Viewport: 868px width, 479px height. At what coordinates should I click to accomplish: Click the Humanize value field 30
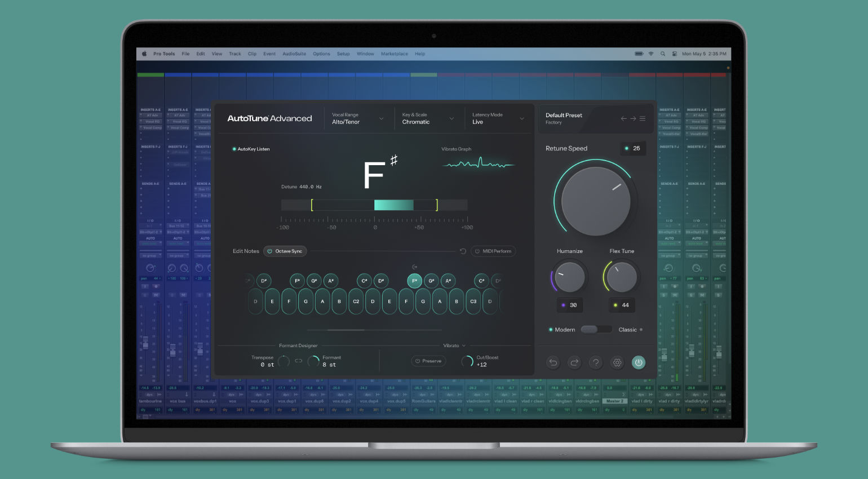click(x=570, y=305)
